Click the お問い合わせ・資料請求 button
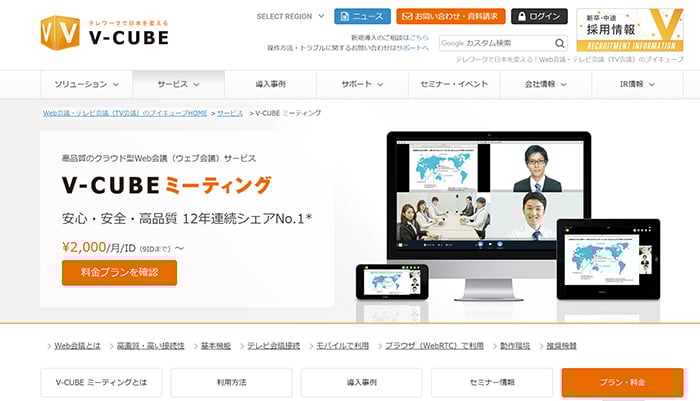 click(451, 17)
